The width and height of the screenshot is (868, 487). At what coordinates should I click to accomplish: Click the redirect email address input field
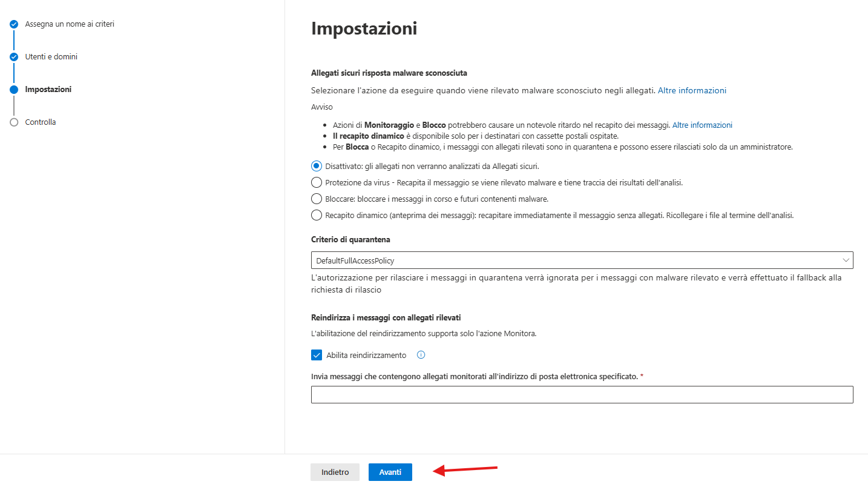pos(582,394)
